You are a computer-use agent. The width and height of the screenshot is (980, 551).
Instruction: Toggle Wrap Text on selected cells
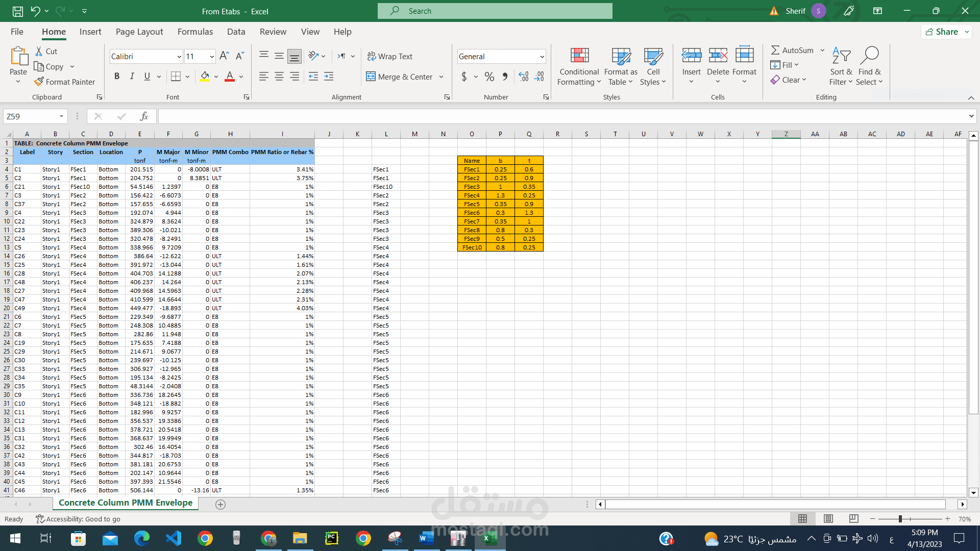coord(390,56)
